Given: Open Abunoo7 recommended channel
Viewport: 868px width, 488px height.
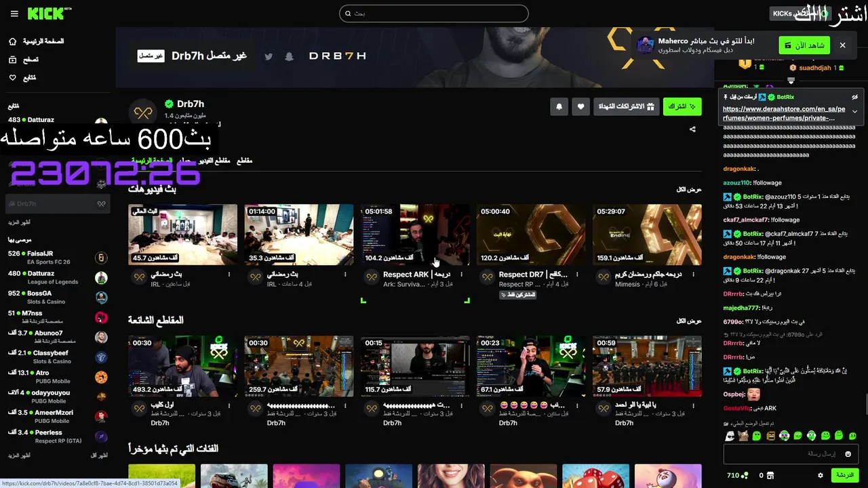Looking at the screenshot, I should pyautogui.click(x=58, y=337).
